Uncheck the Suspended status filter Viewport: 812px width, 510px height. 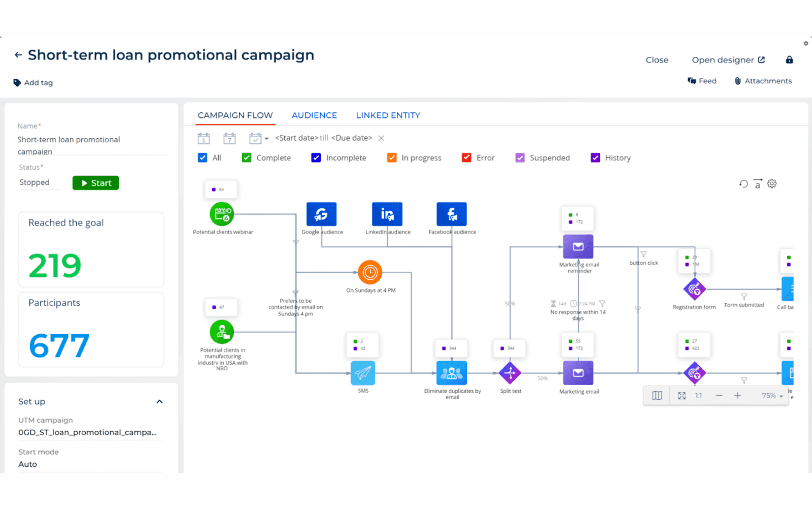(520, 157)
